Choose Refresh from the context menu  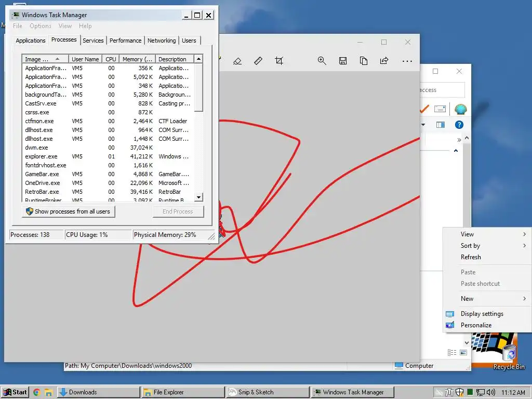pos(487,257)
